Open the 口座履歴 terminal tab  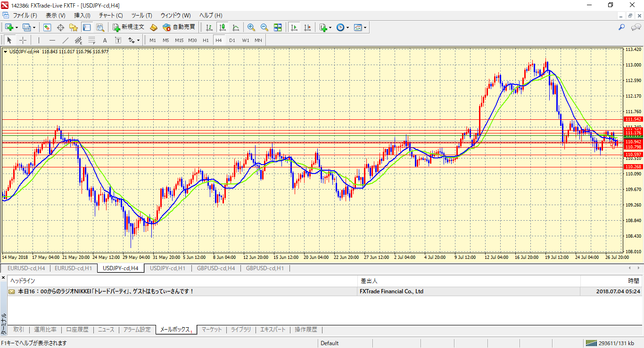pyautogui.click(x=77, y=330)
